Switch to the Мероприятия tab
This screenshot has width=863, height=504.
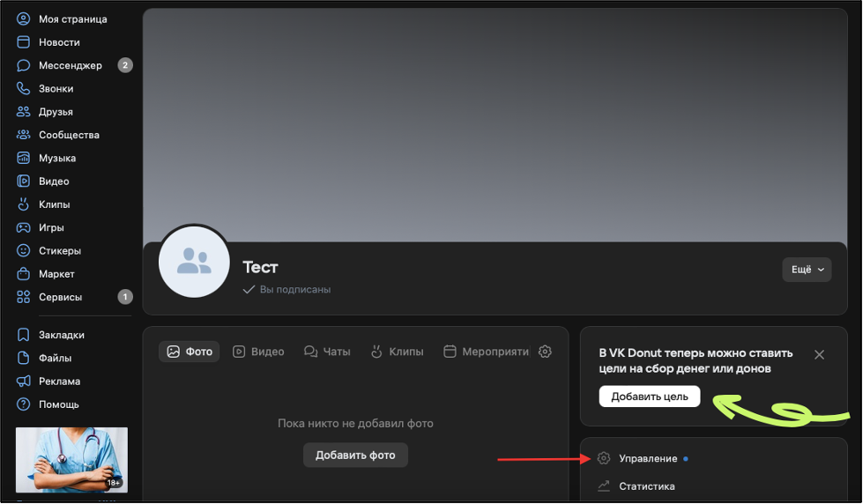click(487, 352)
